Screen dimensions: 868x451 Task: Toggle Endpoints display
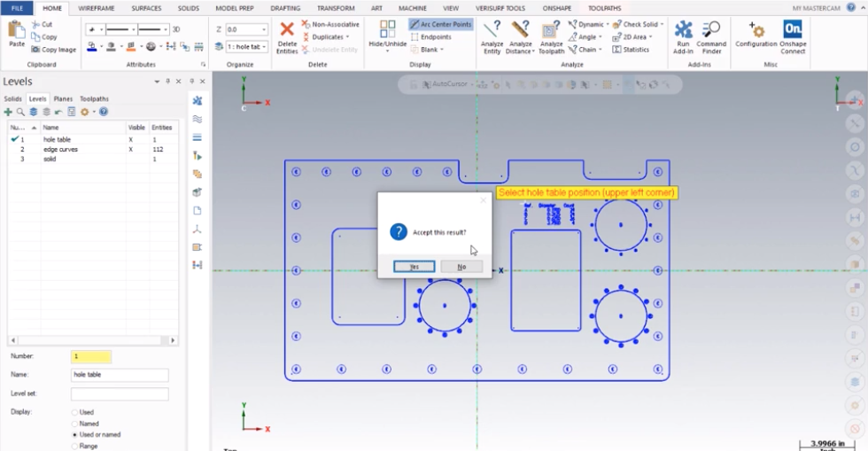pyautogui.click(x=430, y=36)
